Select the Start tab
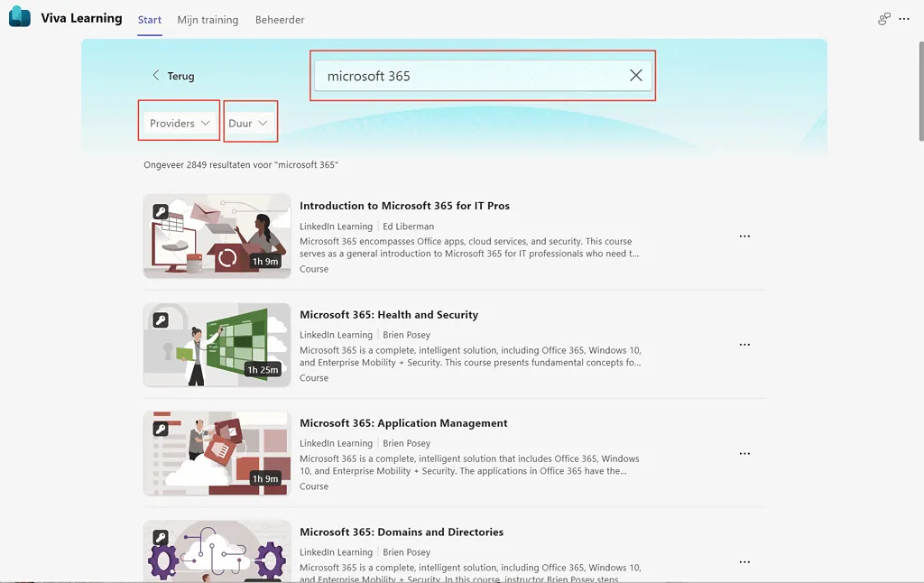Screen dimensions: 924x583 click(150, 20)
